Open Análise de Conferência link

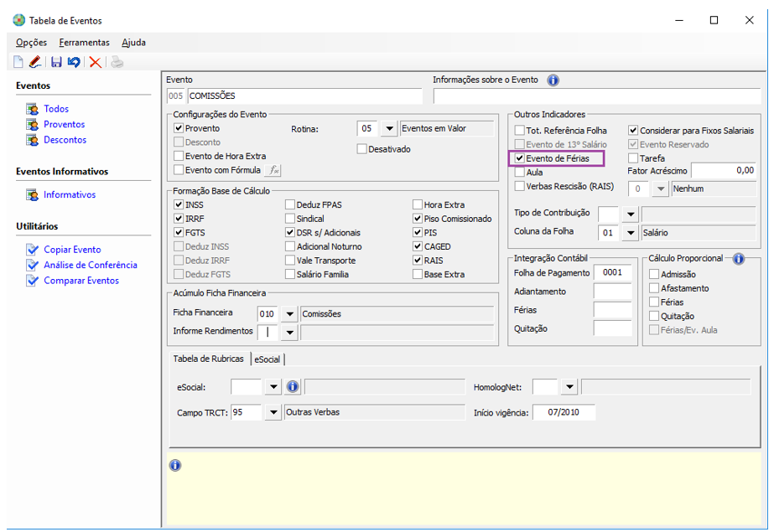(91, 265)
